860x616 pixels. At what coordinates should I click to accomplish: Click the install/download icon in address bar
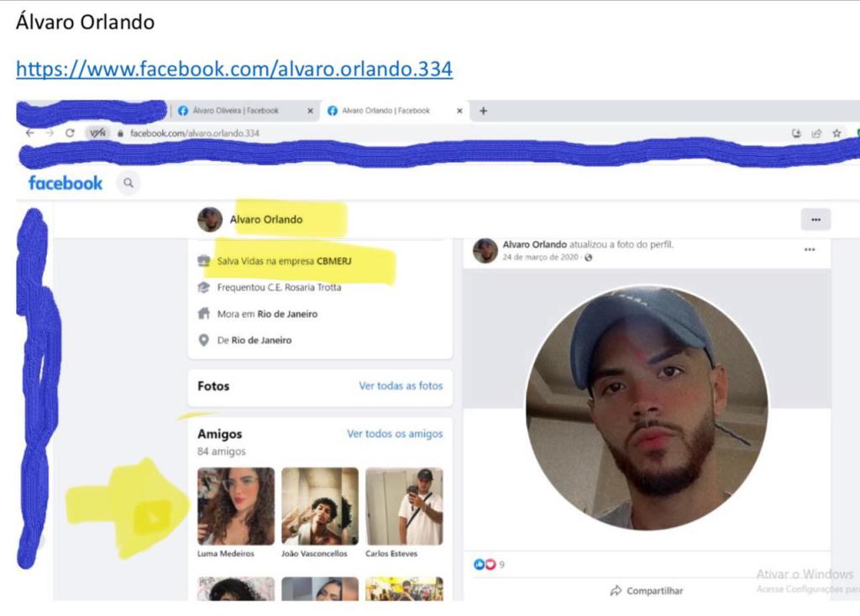tap(796, 133)
